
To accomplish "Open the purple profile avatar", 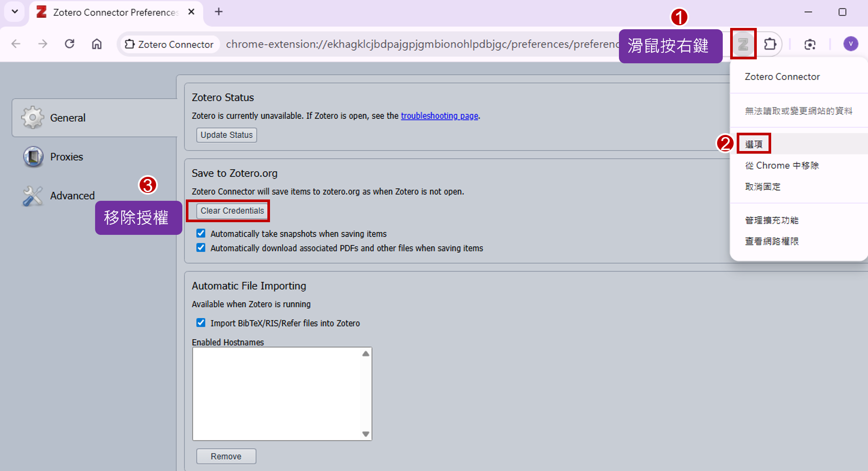I will point(850,44).
